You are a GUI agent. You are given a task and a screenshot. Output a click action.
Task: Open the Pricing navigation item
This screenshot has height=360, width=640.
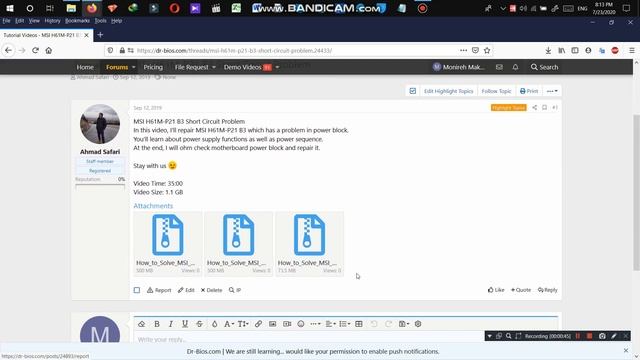tap(153, 67)
